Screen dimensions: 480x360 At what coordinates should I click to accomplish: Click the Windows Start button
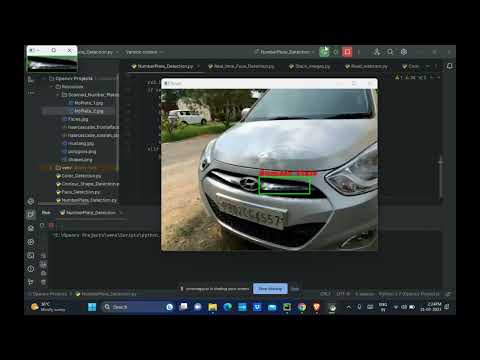(92, 307)
